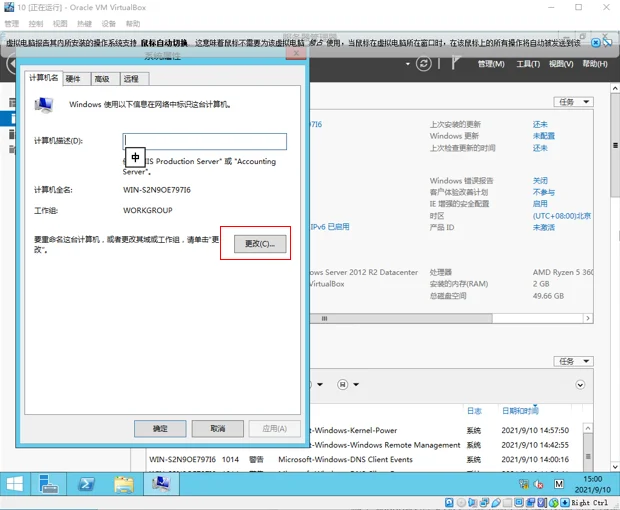Open VirtualBox 视图 menu
The height and width of the screenshot is (510, 620).
[60, 24]
